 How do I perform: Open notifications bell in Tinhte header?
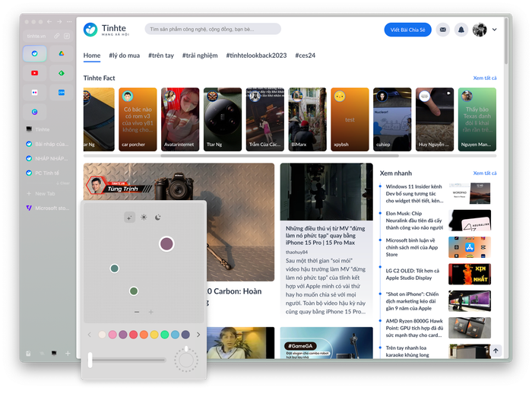[461, 30]
